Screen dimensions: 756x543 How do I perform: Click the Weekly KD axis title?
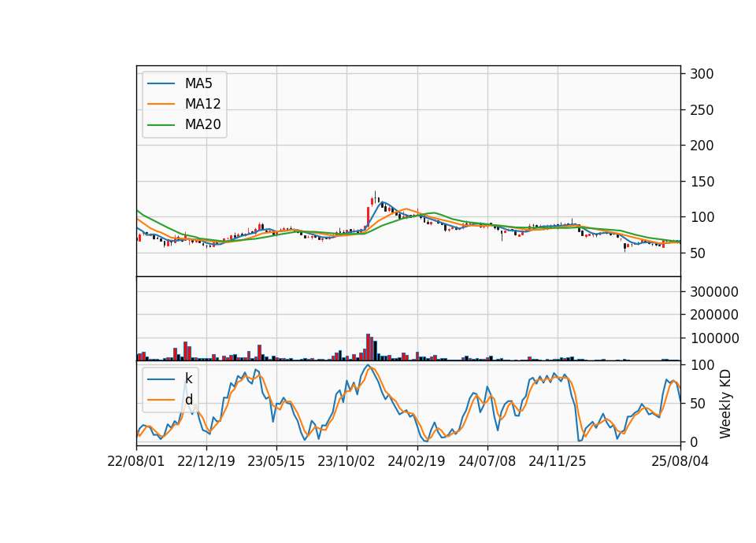click(725, 404)
